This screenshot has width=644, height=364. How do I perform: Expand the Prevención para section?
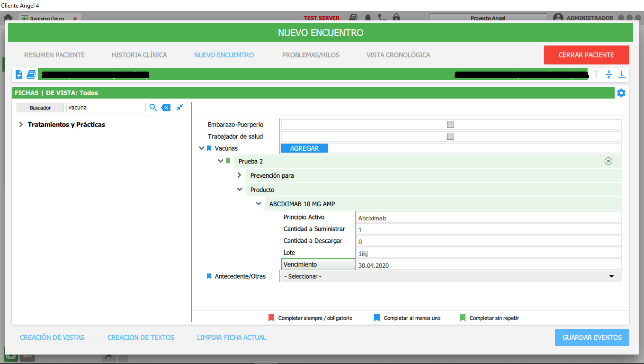pyautogui.click(x=239, y=175)
